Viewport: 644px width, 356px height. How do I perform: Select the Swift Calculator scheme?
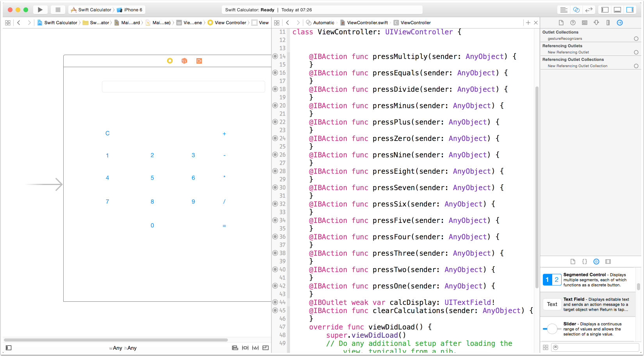(91, 10)
